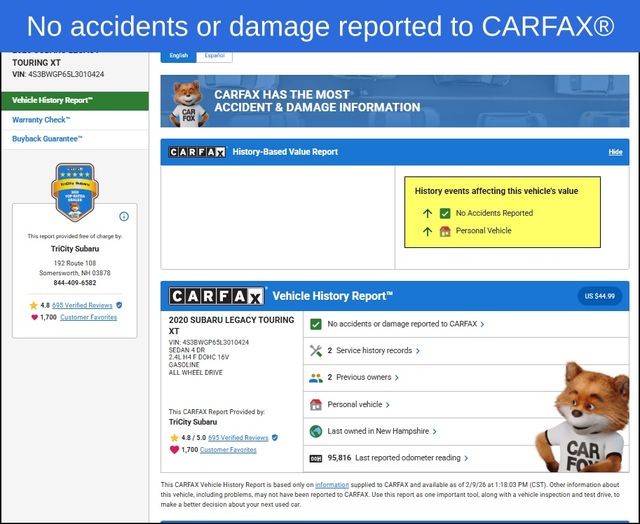The image size is (640, 524).
Task: Hide the History-Based Value Report section
Action: (x=615, y=152)
